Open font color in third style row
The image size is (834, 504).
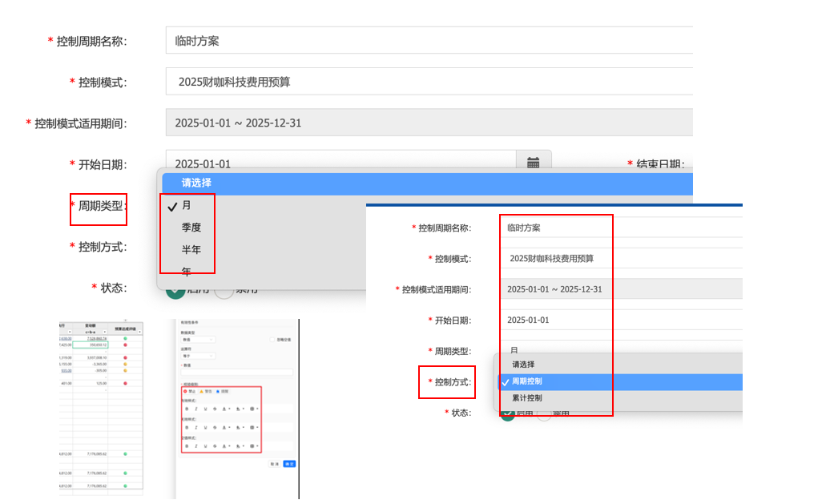225,446
